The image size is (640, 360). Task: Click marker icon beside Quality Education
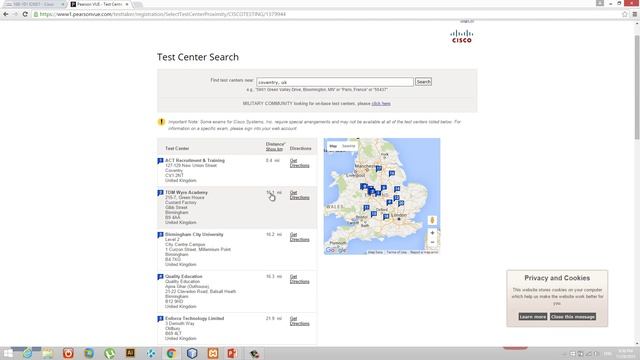(160, 277)
